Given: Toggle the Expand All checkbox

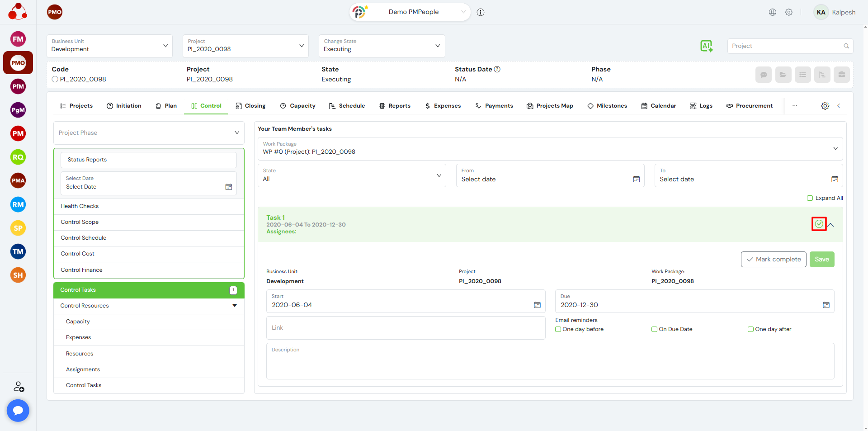Looking at the screenshot, I should (x=810, y=198).
